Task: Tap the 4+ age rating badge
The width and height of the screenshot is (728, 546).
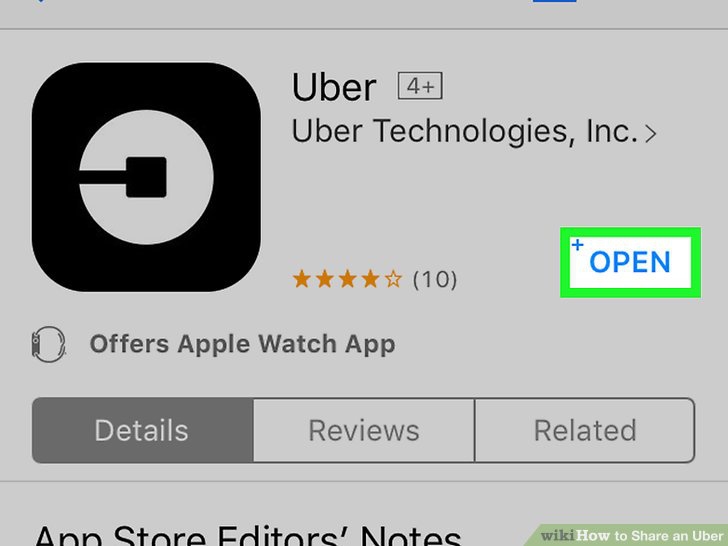Action: click(420, 86)
